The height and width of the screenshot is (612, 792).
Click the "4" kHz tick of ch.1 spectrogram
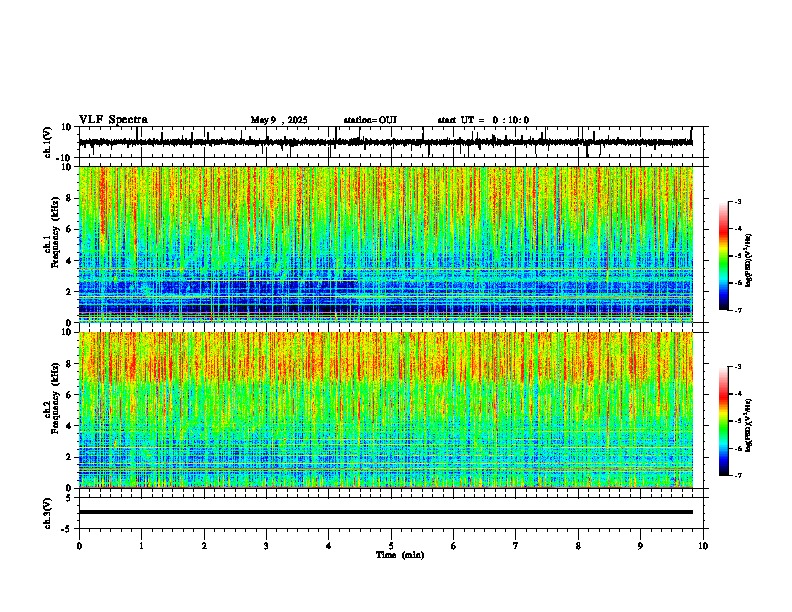(x=70, y=261)
